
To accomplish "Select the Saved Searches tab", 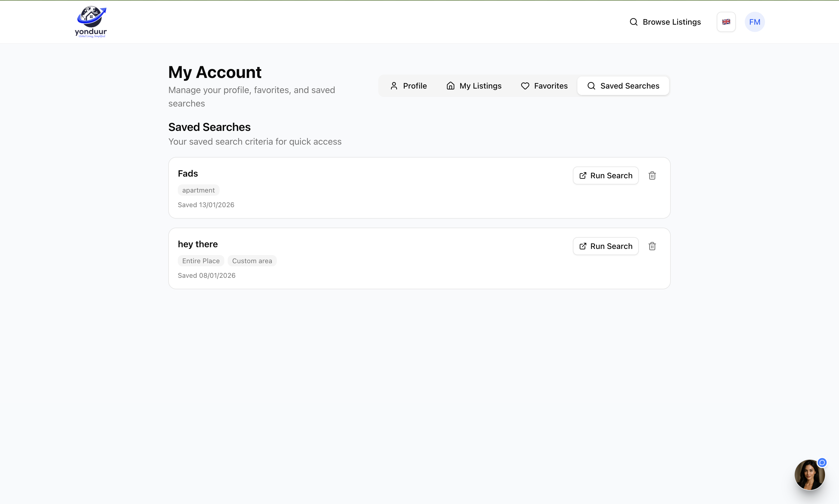I will [x=623, y=85].
